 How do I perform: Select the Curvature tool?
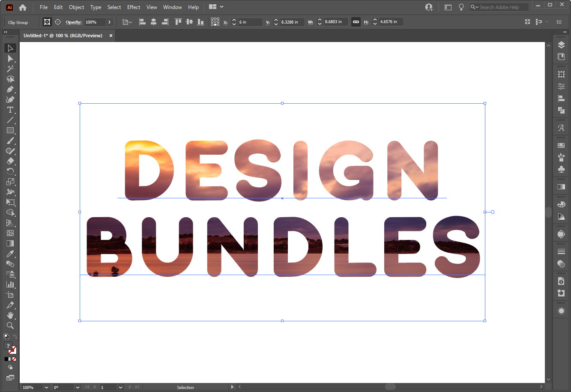(10, 99)
